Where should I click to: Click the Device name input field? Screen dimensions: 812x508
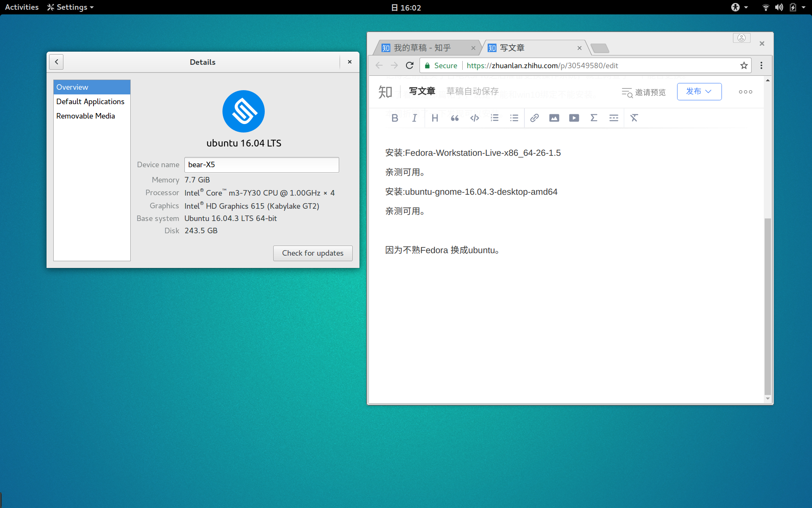click(x=261, y=164)
